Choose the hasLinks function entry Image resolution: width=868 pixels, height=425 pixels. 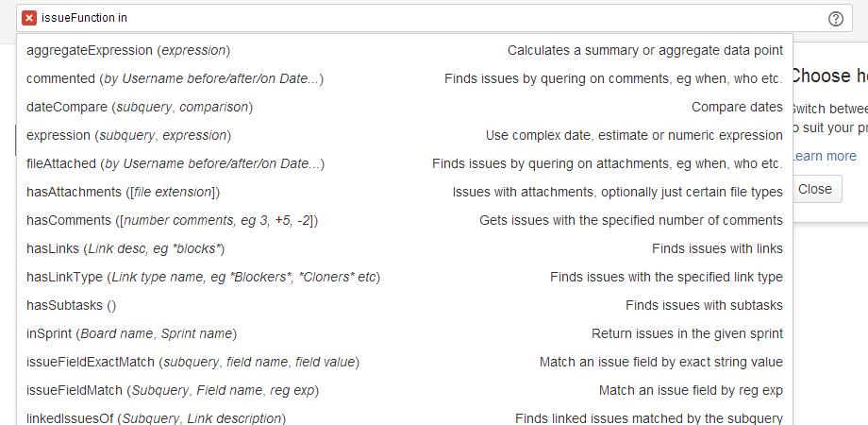[x=405, y=248]
